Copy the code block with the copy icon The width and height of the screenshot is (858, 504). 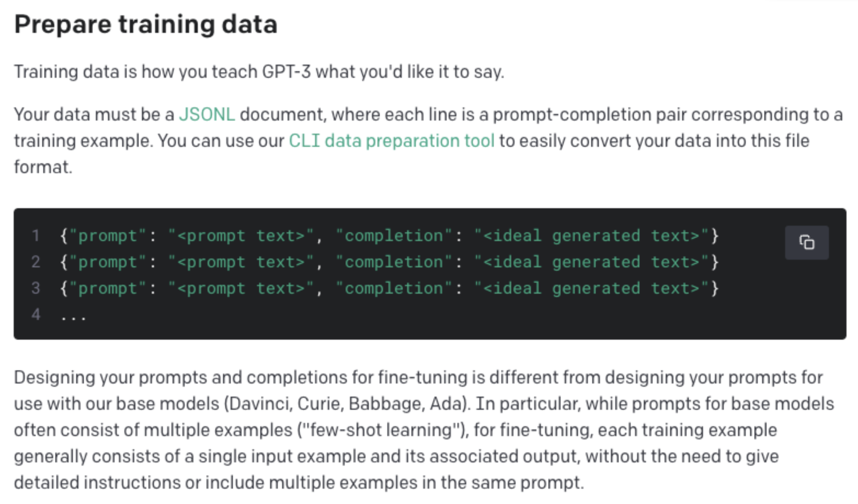(x=806, y=242)
